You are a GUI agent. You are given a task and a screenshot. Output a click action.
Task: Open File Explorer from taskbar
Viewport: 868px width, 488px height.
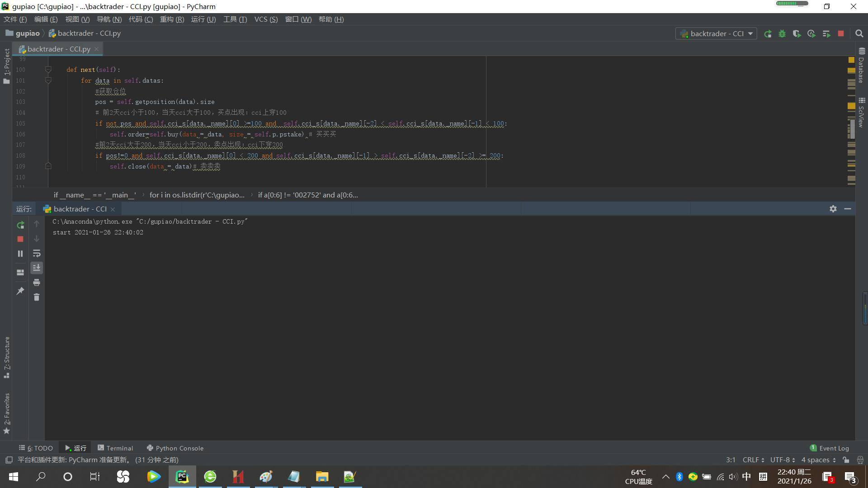(322, 477)
